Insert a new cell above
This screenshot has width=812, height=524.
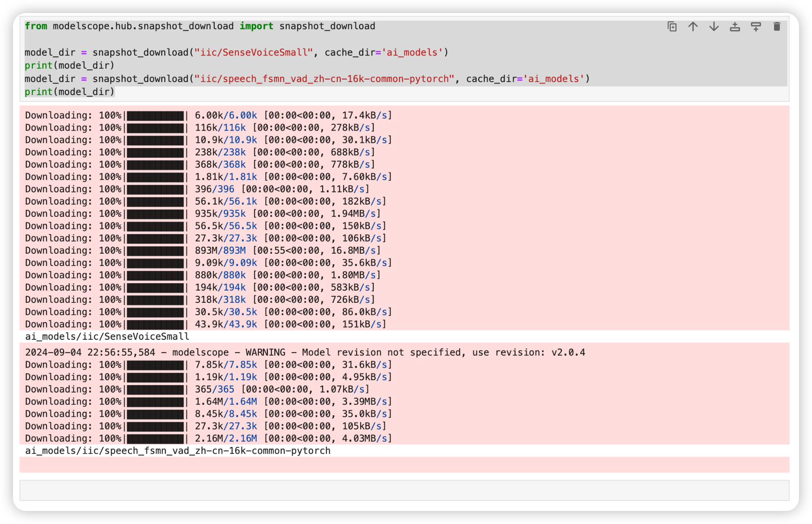[x=735, y=27]
